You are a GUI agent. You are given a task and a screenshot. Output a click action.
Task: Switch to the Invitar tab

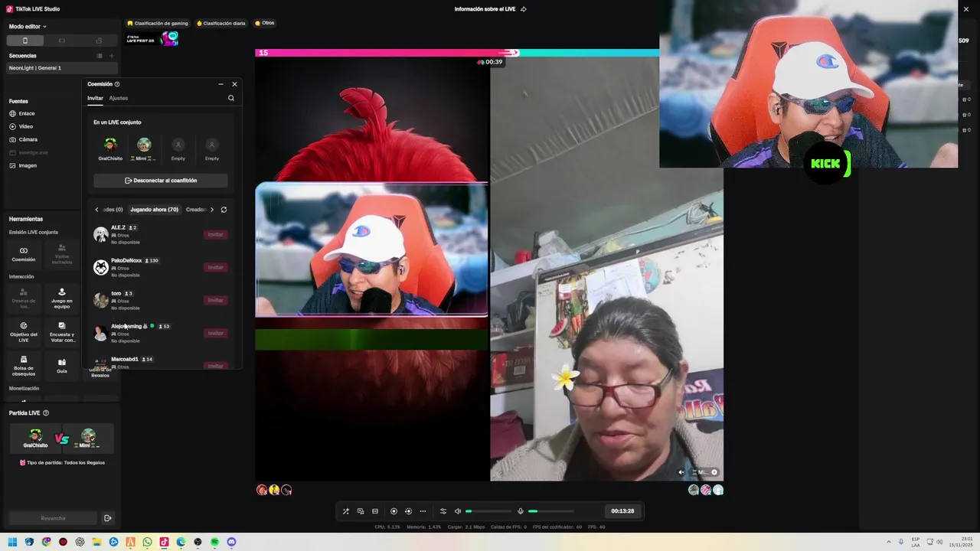click(95, 98)
